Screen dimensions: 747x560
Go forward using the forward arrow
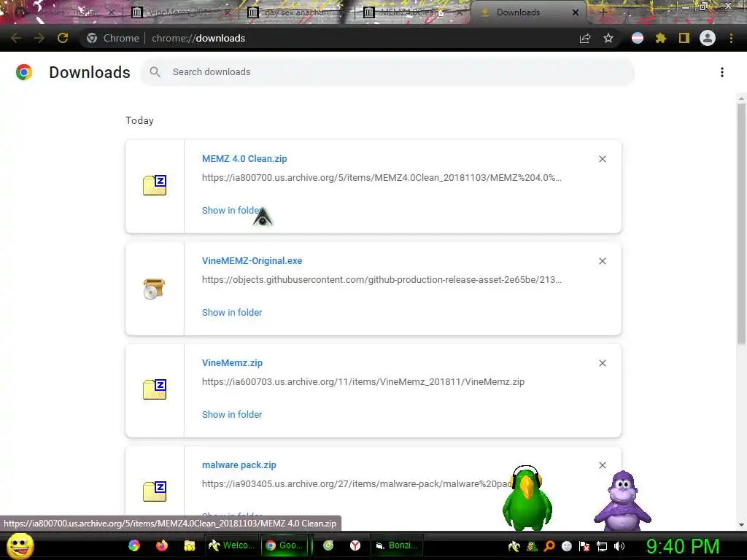coord(39,38)
